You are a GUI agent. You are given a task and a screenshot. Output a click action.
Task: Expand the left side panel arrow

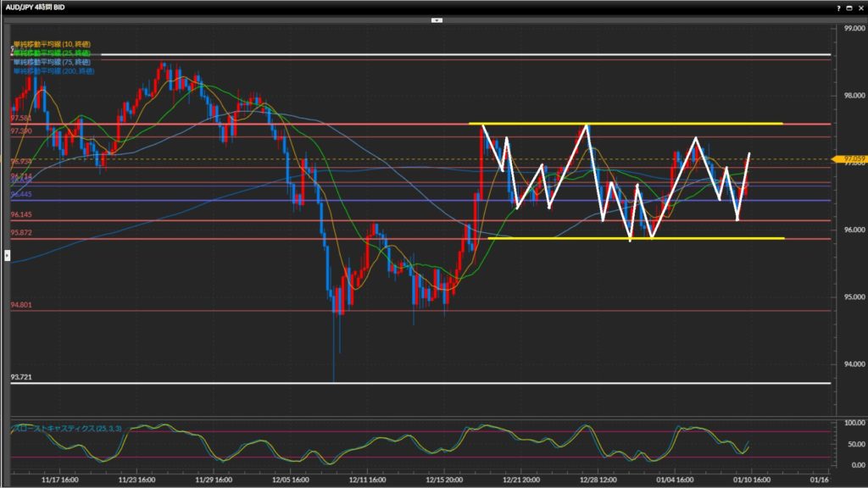7,253
